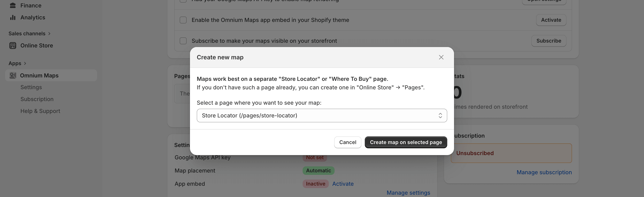Tick the Google Maps API key checkbox
The height and width of the screenshot is (197, 644).
[183, 1]
